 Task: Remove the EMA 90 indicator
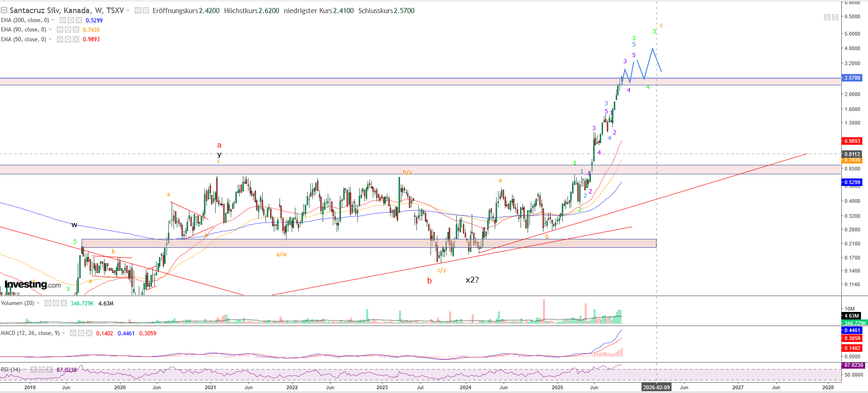coord(75,30)
